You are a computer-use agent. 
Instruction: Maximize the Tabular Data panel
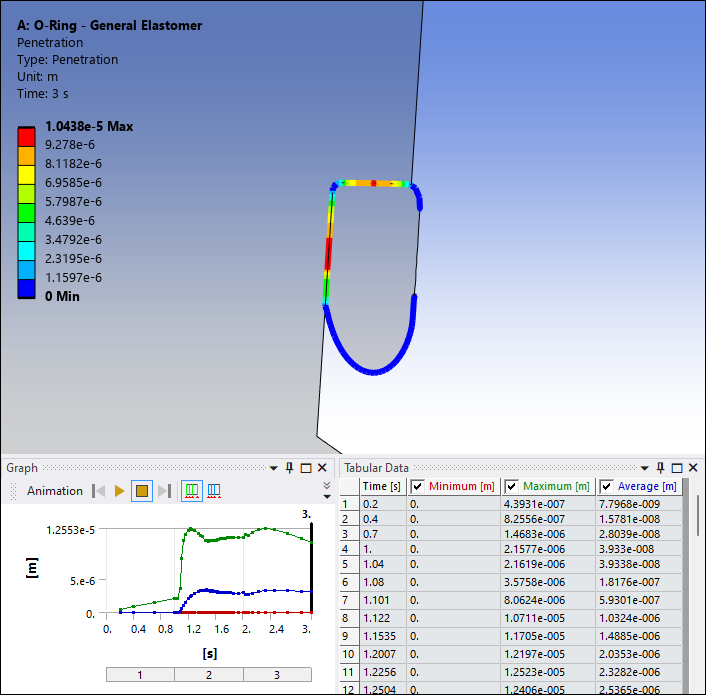point(677,468)
